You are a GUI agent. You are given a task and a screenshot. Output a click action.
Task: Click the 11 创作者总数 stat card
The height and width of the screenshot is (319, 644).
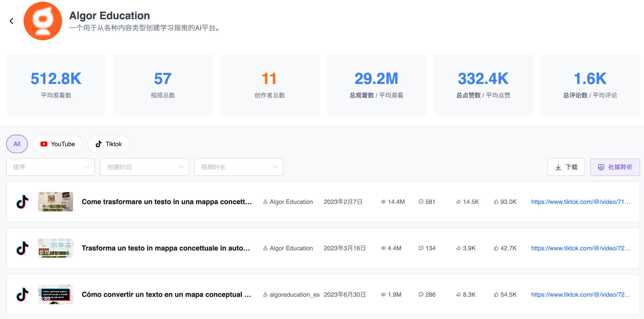[270, 85]
